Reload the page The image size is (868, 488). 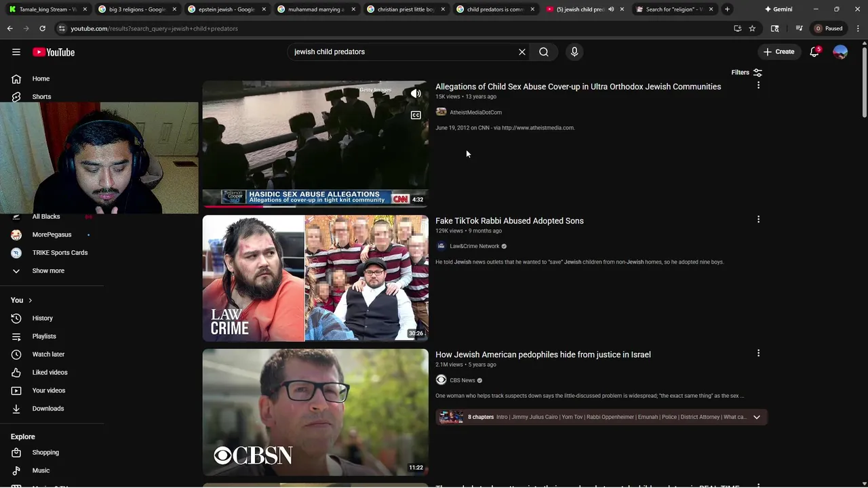(42, 28)
